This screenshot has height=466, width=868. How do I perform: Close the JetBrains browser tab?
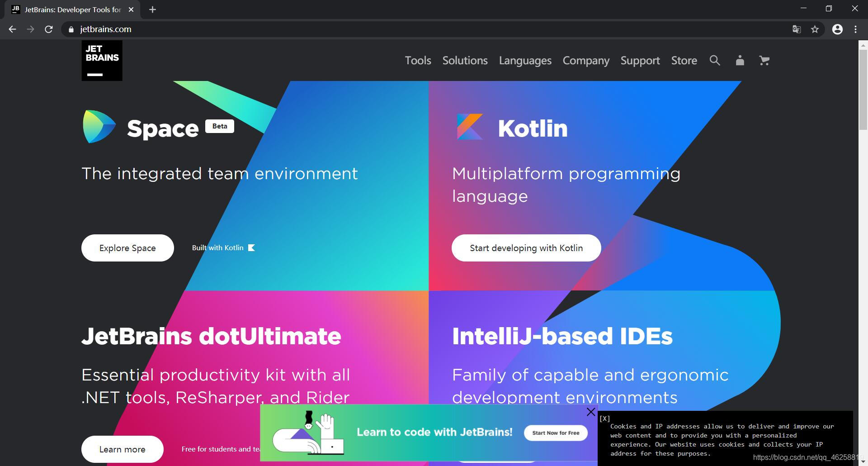131,10
